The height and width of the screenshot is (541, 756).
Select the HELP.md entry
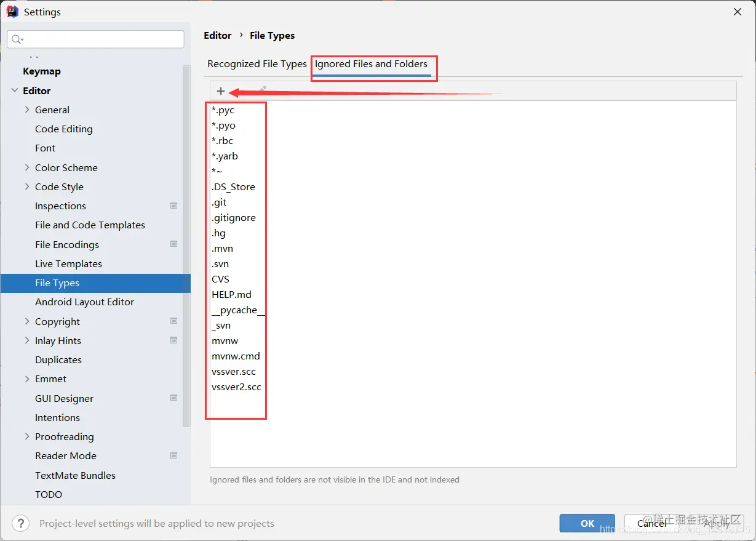click(231, 295)
